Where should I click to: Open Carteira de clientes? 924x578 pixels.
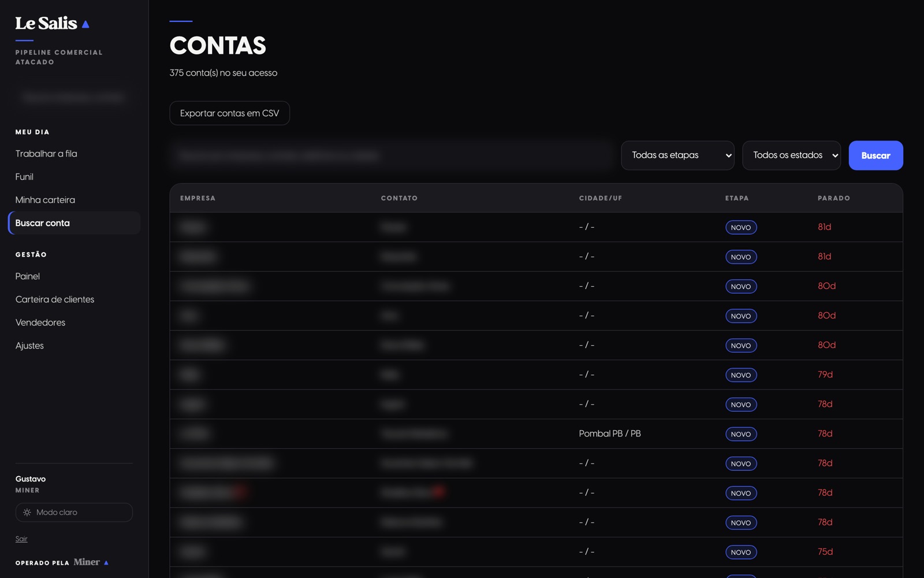[55, 299]
